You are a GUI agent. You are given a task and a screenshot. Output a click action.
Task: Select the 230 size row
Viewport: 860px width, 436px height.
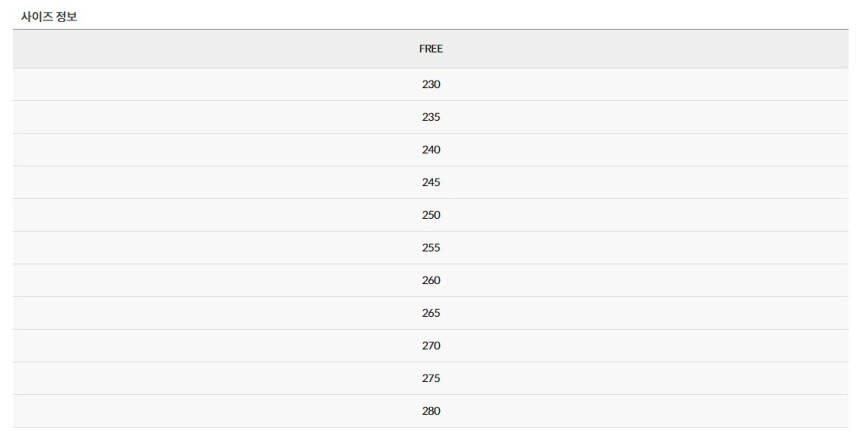pyautogui.click(x=431, y=85)
